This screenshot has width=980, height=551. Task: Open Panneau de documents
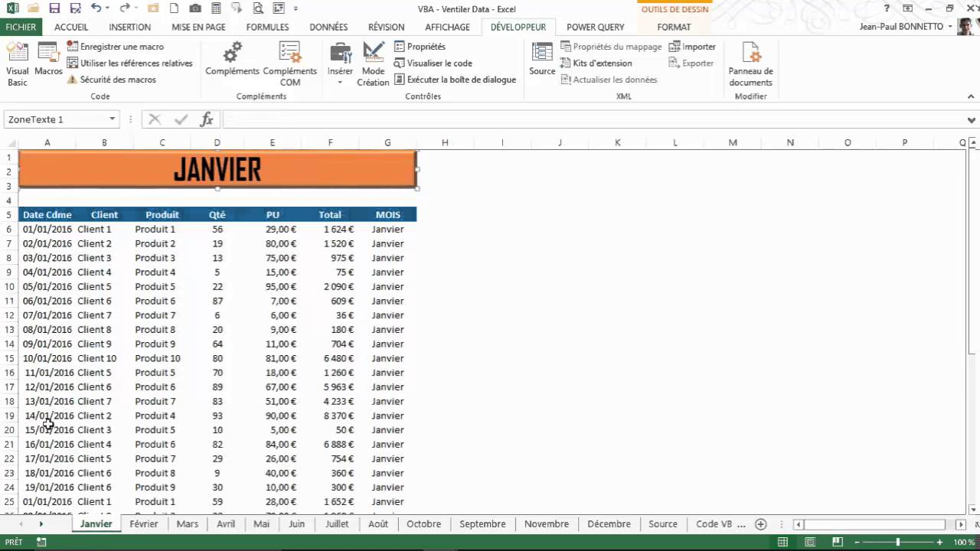(x=750, y=64)
